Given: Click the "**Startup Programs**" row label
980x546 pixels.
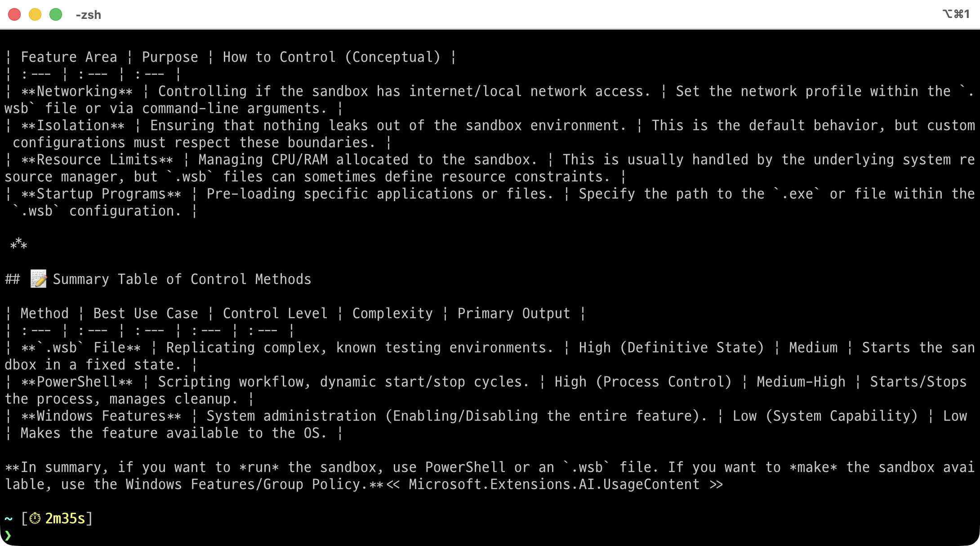Looking at the screenshot, I should [101, 194].
